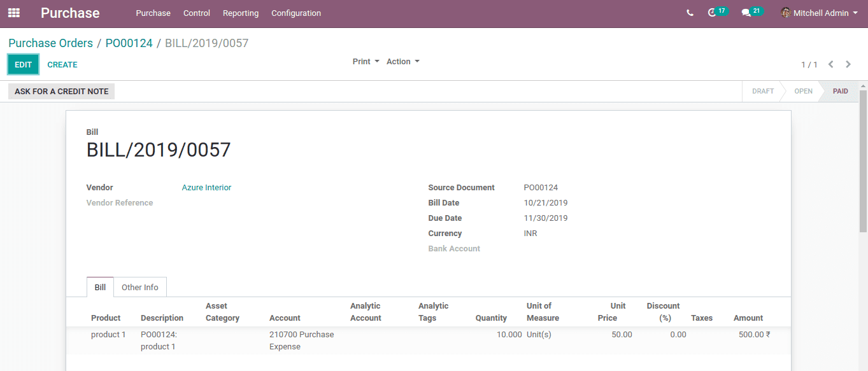The image size is (868, 371).
Task: Click the Due Date value 11/30/2019
Action: (x=546, y=218)
